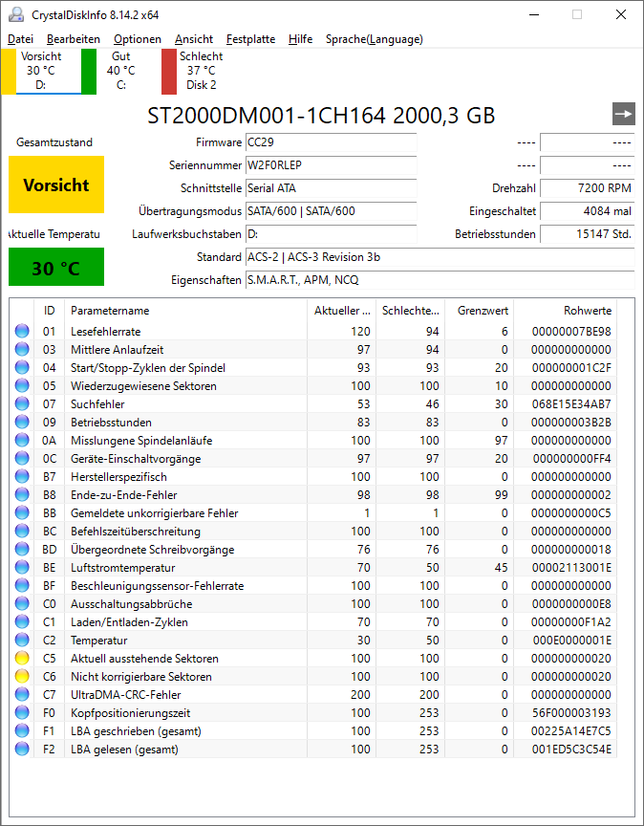Select the Schlecht Disk 2 tab
Image resolution: width=644 pixels, height=826 pixels.
pos(202,71)
